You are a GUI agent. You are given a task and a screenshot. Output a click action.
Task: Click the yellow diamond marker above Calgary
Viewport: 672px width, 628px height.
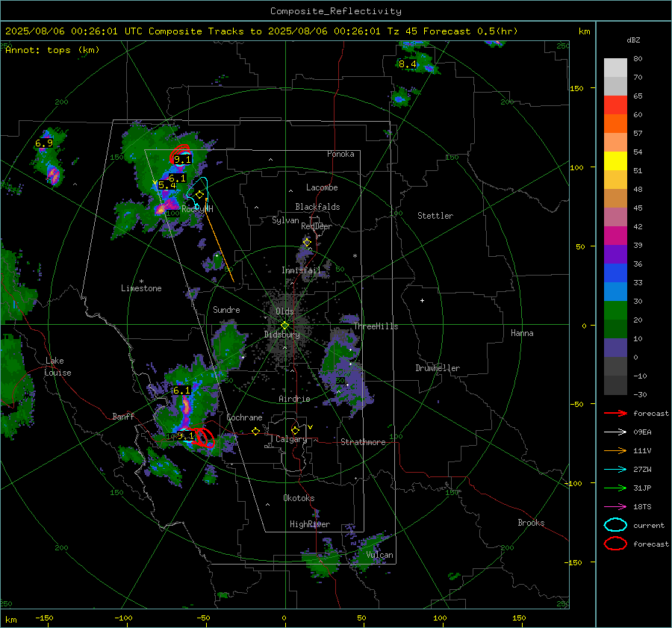point(295,430)
